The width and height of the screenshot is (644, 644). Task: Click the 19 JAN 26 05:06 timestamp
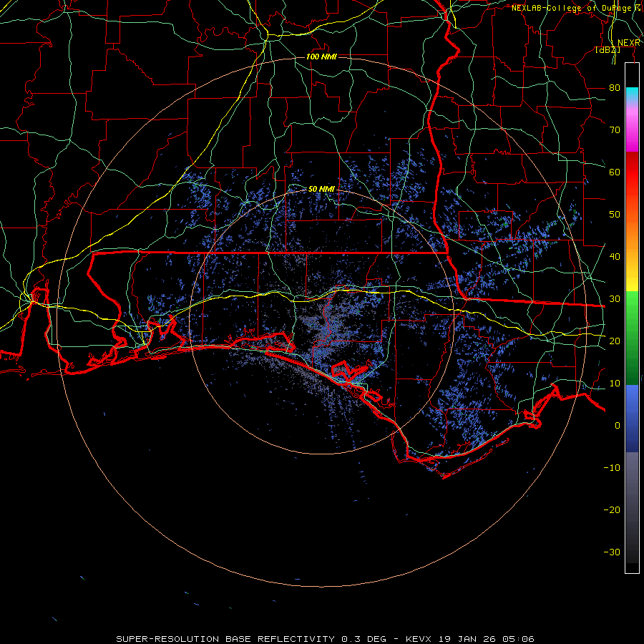pyautogui.click(x=487, y=639)
